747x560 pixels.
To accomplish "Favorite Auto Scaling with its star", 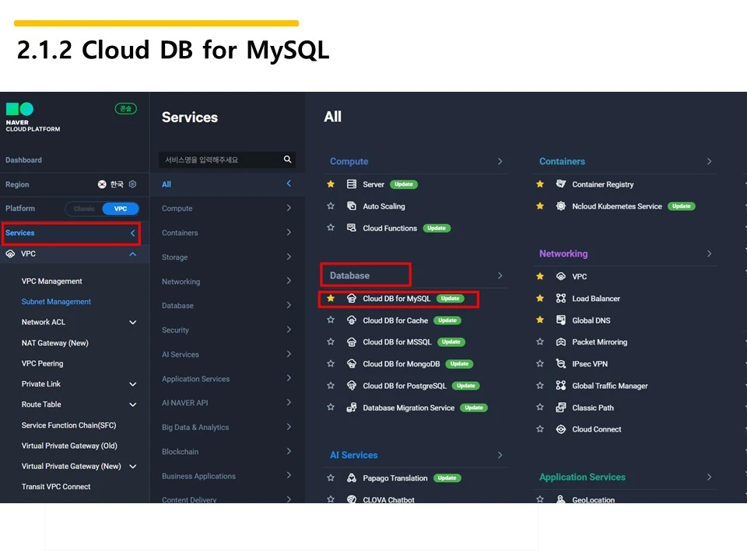I will point(331,205).
